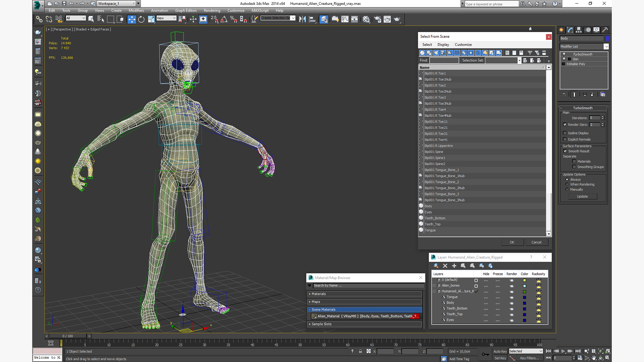Click the Mirror tool icon
The height and width of the screenshot is (362, 644).
[303, 19]
